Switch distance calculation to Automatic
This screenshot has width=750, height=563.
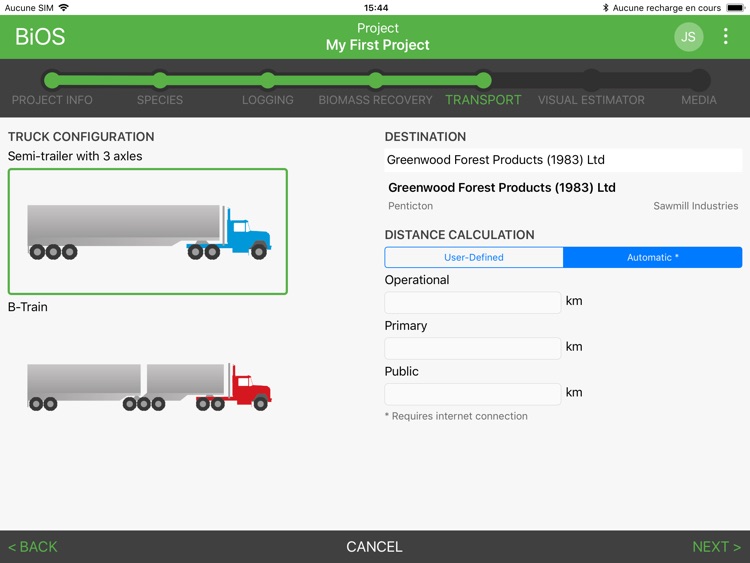click(x=652, y=257)
